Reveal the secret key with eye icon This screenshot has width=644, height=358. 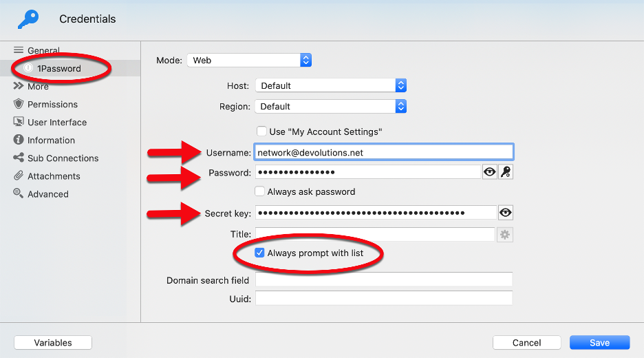[506, 213]
